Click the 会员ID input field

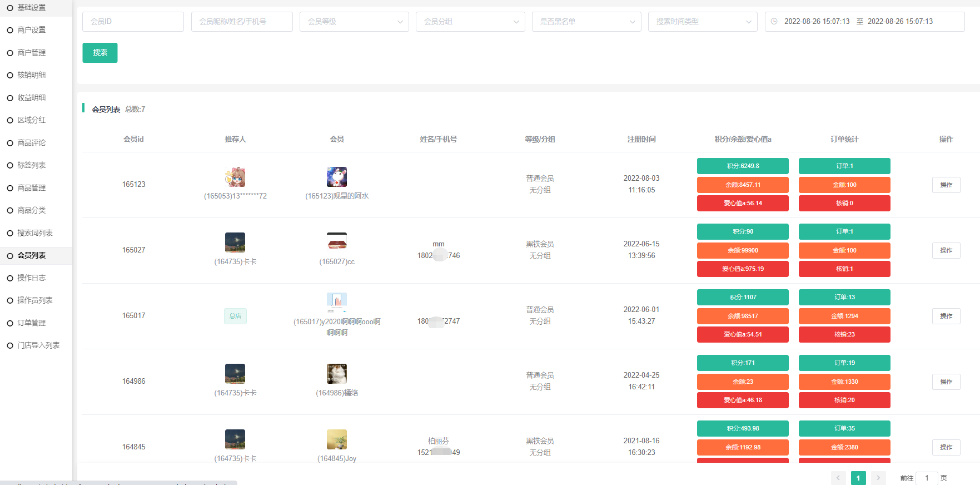click(133, 22)
